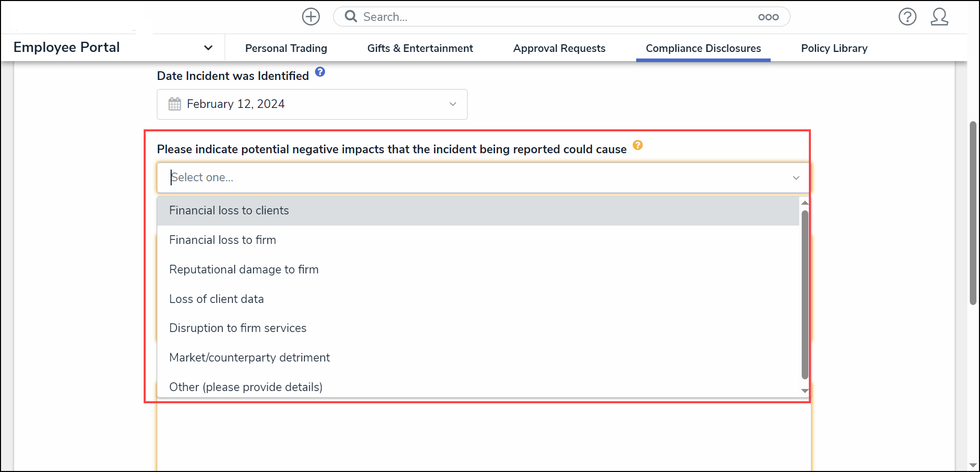Screen dimensions: 980x472
Task: Open the user profile icon
Action: [x=939, y=17]
